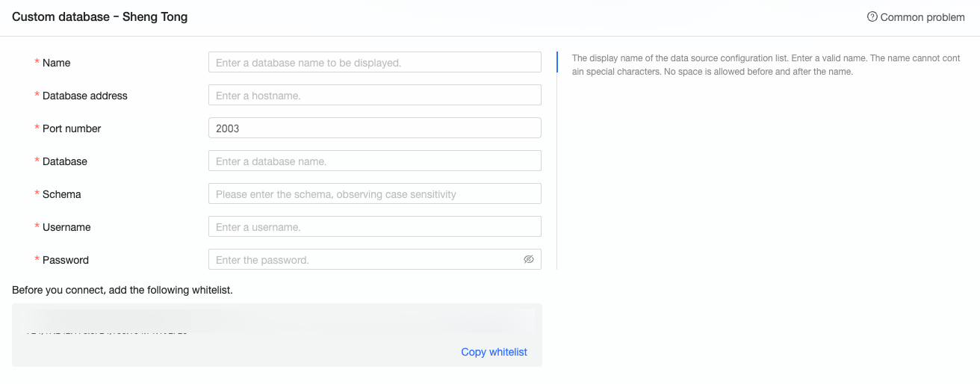The height and width of the screenshot is (384, 980).
Task: Click the Database address label
Action: pyautogui.click(x=84, y=96)
